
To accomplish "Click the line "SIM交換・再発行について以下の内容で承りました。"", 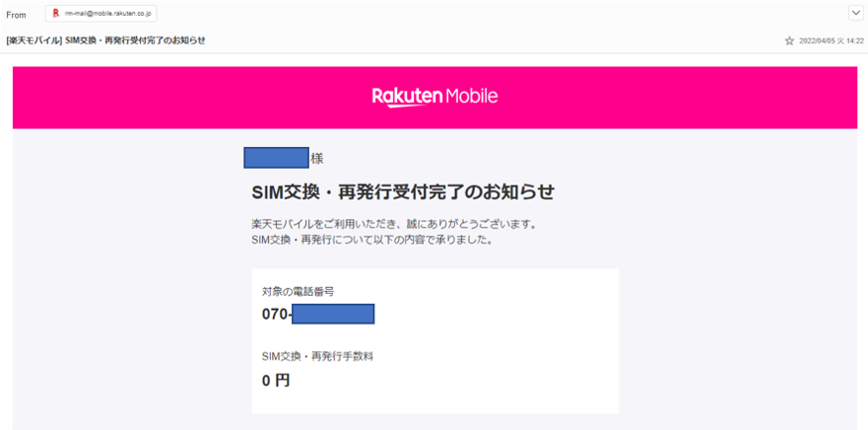I will 371,240.
